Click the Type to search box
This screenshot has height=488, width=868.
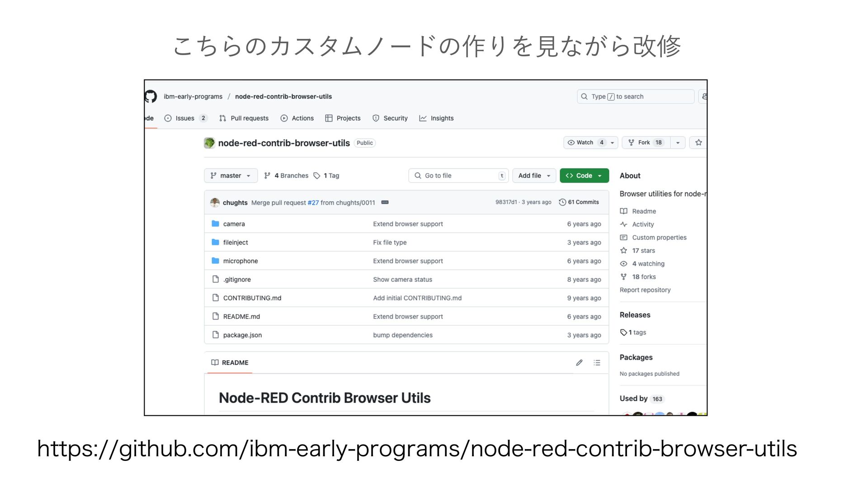pos(635,96)
